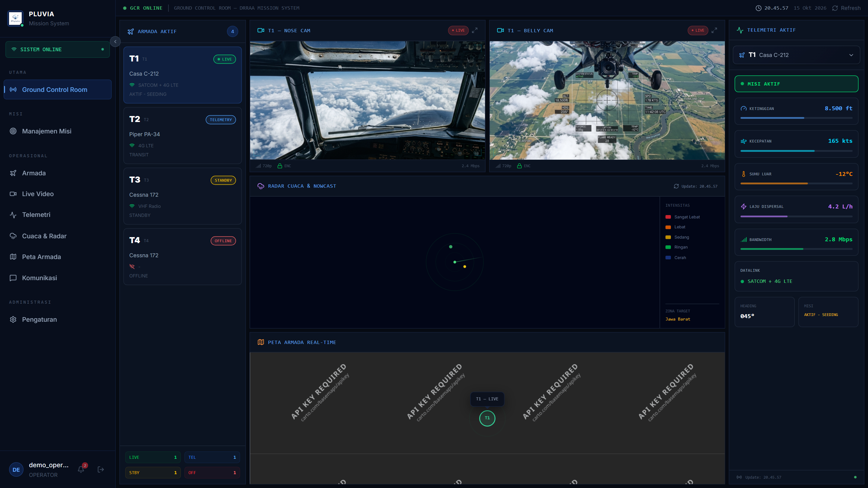Screen dimensions: 868x488
Task: Open notifications bell with 2 badge
Action: coord(81,469)
